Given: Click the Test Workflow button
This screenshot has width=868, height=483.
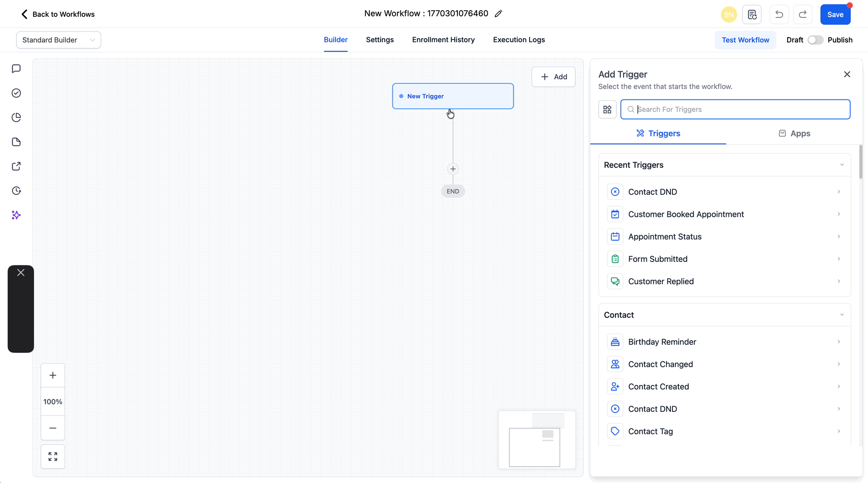Looking at the screenshot, I should [x=746, y=40].
